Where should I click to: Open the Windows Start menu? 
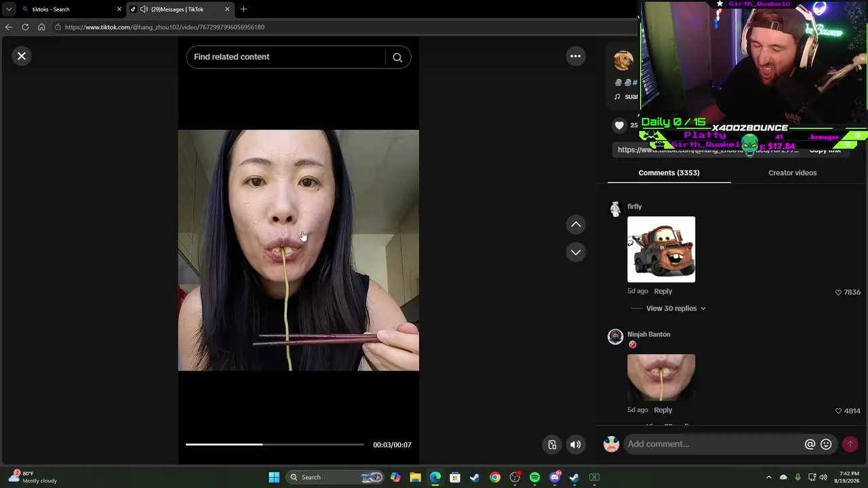click(x=274, y=477)
